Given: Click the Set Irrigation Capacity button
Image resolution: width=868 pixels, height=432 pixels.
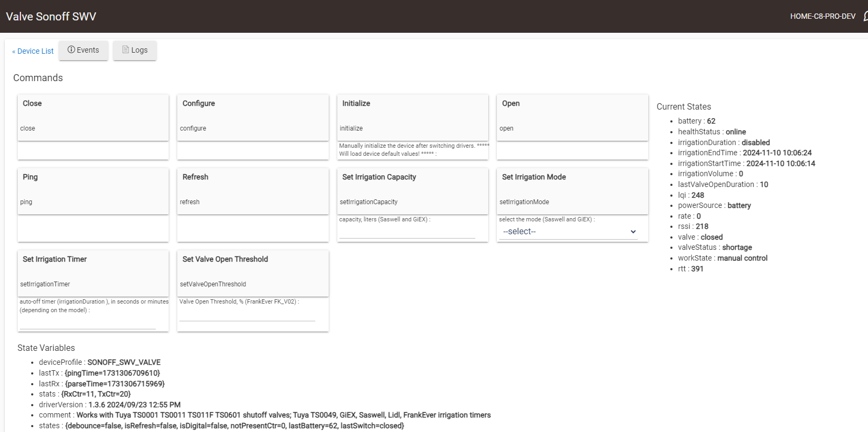Looking at the screenshot, I should coord(413,191).
